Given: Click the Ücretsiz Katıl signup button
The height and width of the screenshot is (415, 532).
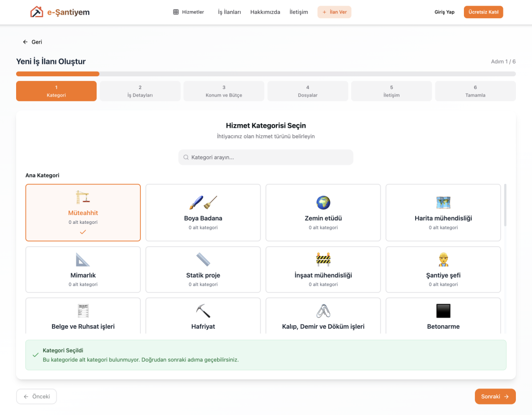Looking at the screenshot, I should pos(483,12).
